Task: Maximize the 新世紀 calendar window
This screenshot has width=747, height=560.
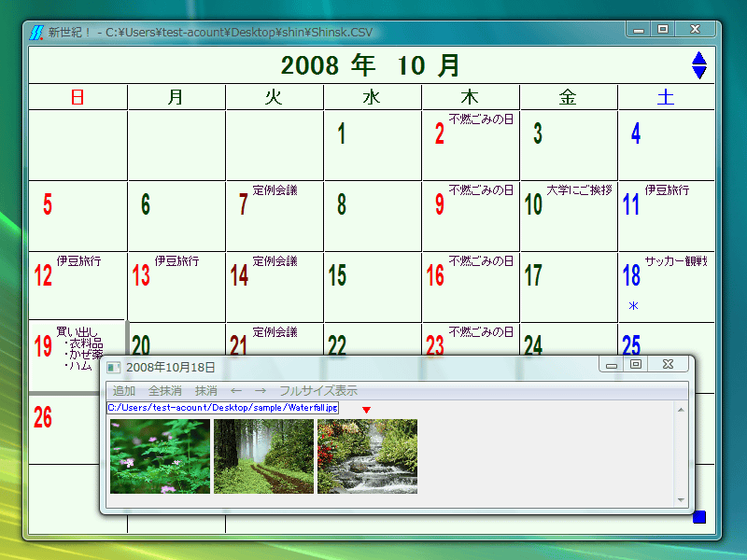Action: pyautogui.click(x=663, y=30)
